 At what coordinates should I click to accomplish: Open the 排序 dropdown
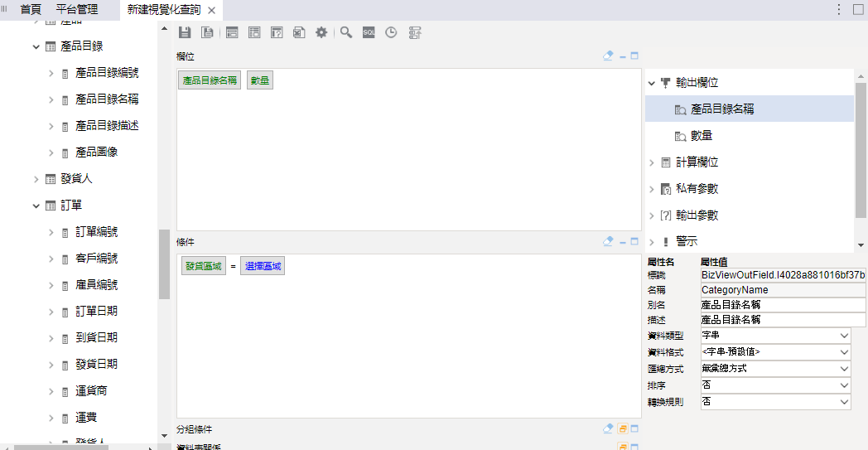point(774,385)
